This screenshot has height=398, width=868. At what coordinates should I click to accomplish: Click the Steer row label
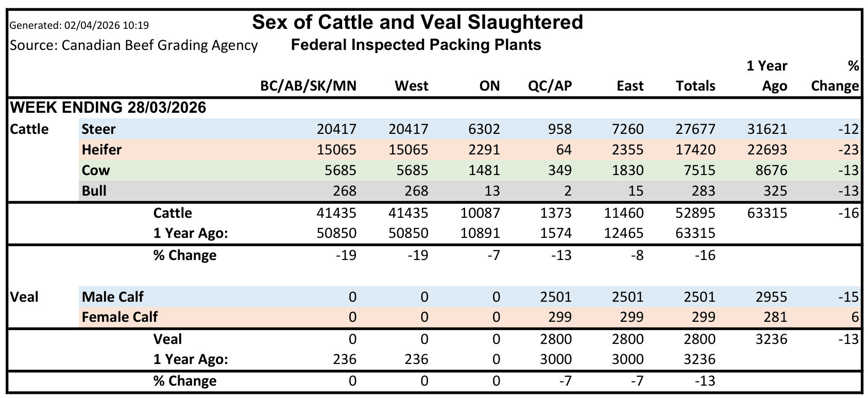pos(99,129)
